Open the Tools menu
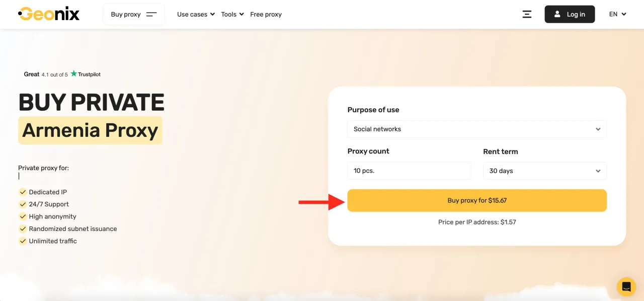Screen dimensions: 644x301 coord(232,14)
